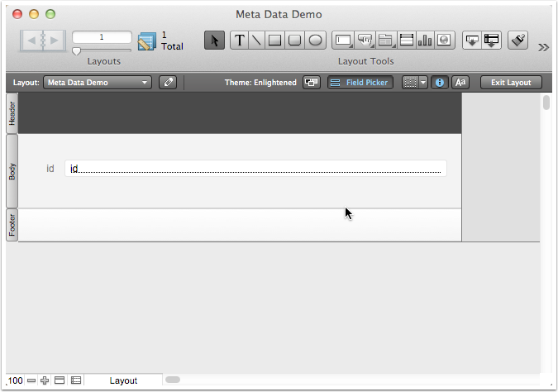The height and width of the screenshot is (392, 558).
Task: Choose the Oval tool
Action: (x=315, y=41)
